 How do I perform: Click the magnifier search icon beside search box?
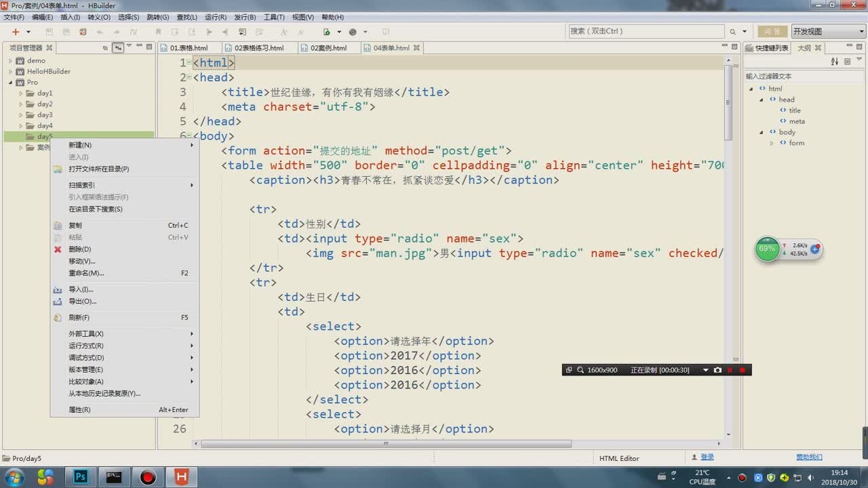pyautogui.click(x=732, y=32)
